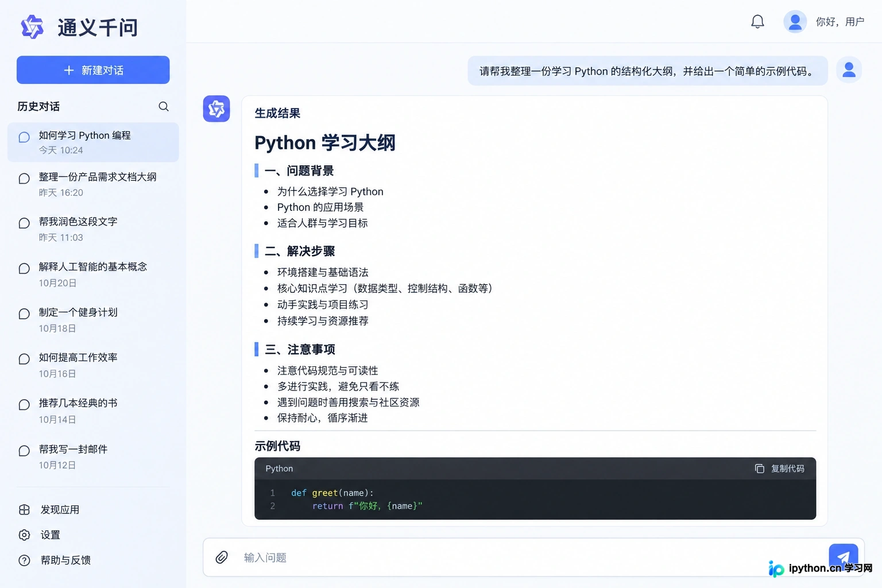Open 如何提高工作效率 conversation
882x588 pixels.
pyautogui.click(x=93, y=365)
